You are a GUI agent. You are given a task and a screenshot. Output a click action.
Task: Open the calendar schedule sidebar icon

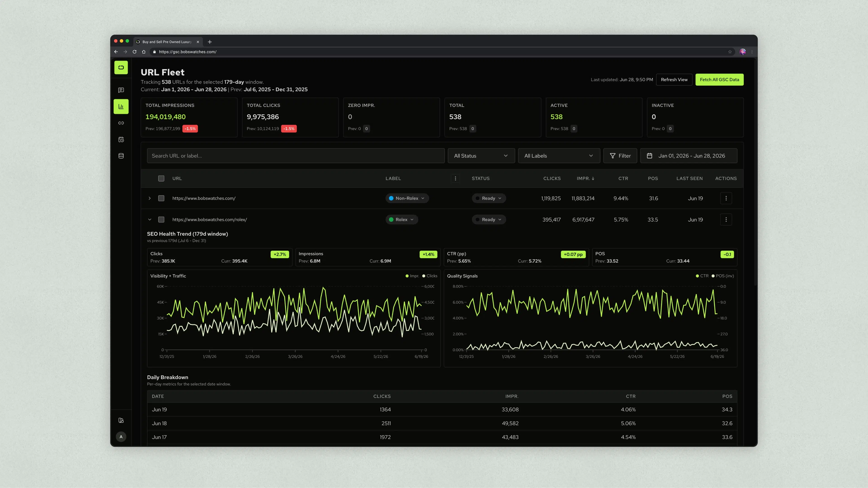click(x=121, y=139)
